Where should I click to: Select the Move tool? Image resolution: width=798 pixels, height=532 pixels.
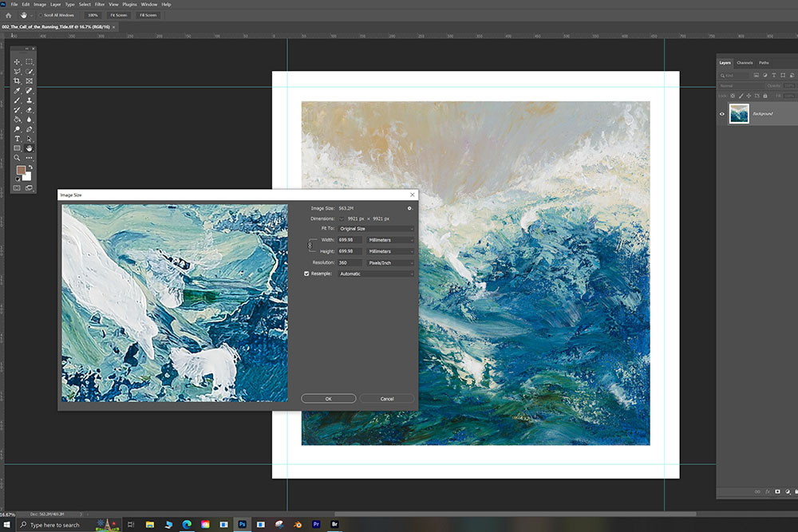point(17,61)
